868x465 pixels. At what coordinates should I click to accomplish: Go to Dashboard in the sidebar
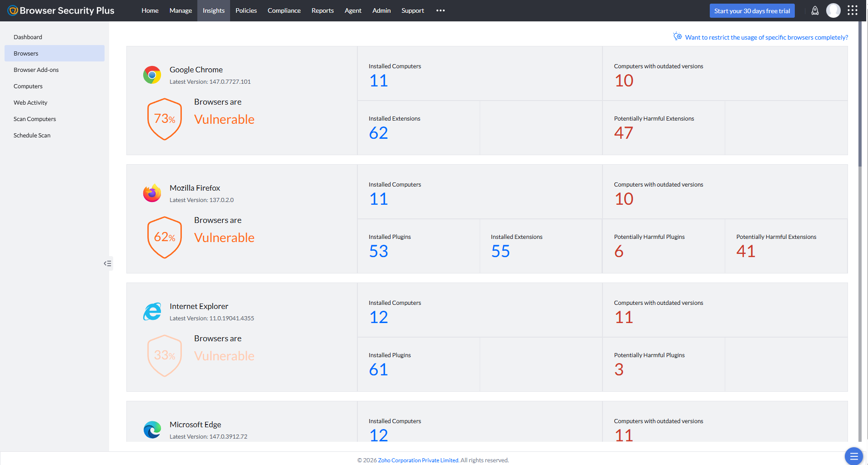coord(55,37)
